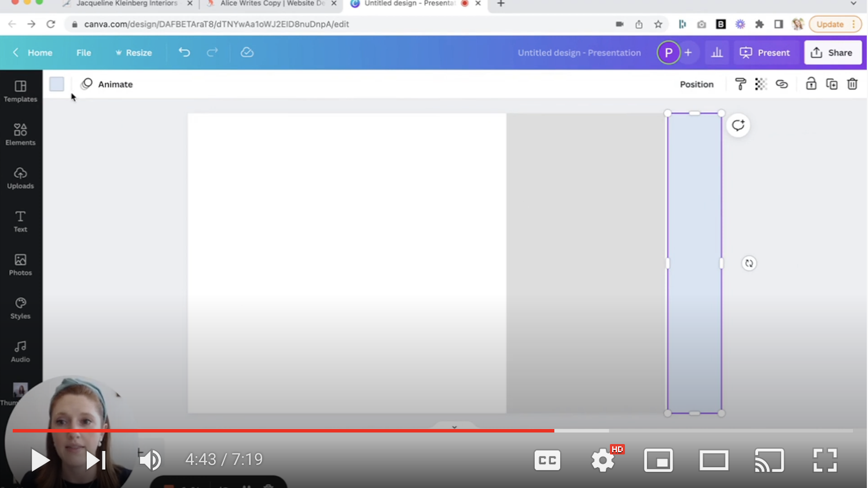Select the Untitled design browser tab
The width and height of the screenshot is (868, 488).
(x=410, y=4)
